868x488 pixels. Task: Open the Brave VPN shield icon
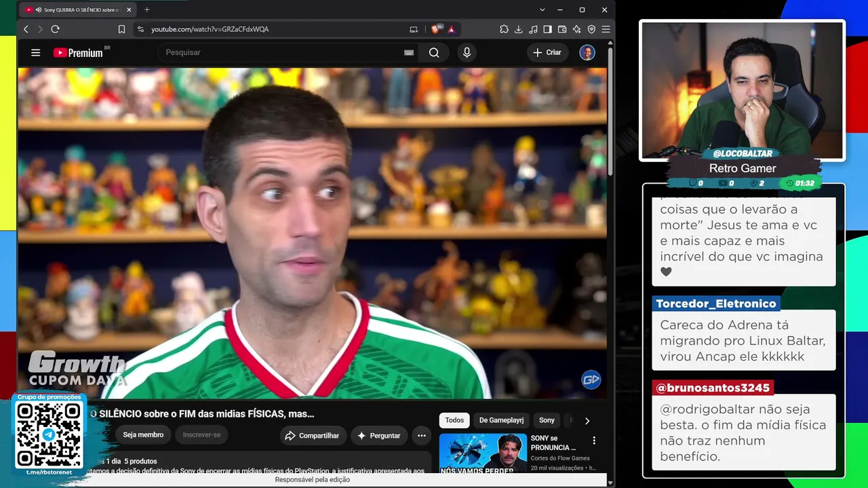pyautogui.click(x=591, y=29)
